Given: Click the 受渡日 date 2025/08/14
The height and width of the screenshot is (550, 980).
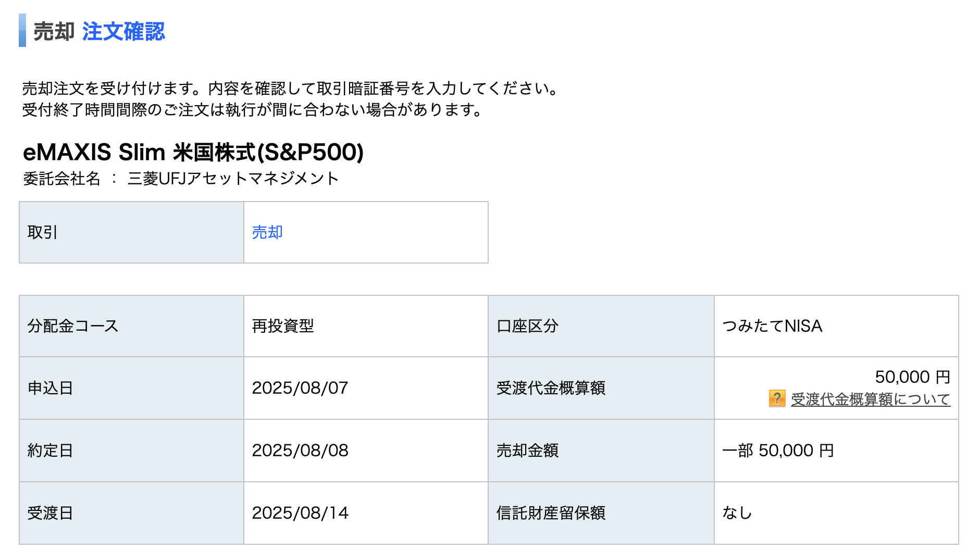Looking at the screenshot, I should 300,513.
